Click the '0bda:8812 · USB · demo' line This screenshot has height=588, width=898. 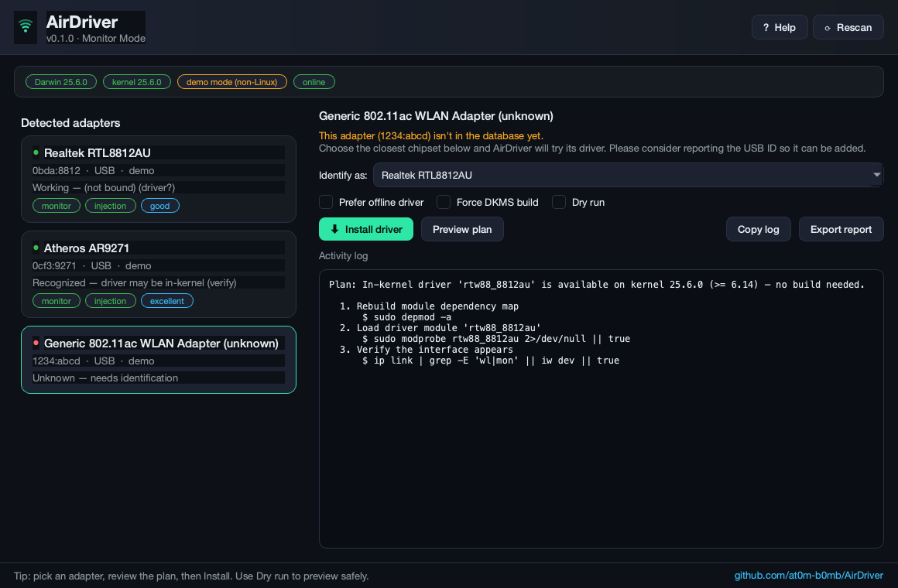[94, 171]
